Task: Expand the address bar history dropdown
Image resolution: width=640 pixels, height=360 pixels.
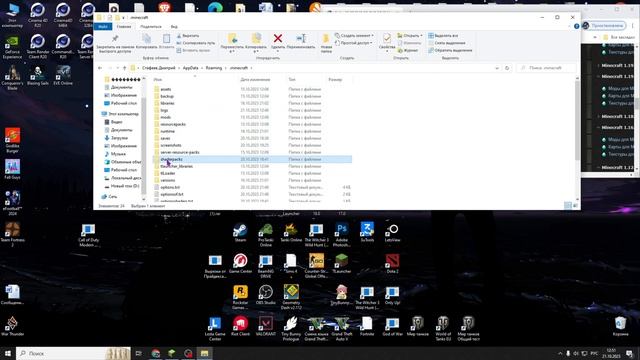Action: click(x=497, y=68)
